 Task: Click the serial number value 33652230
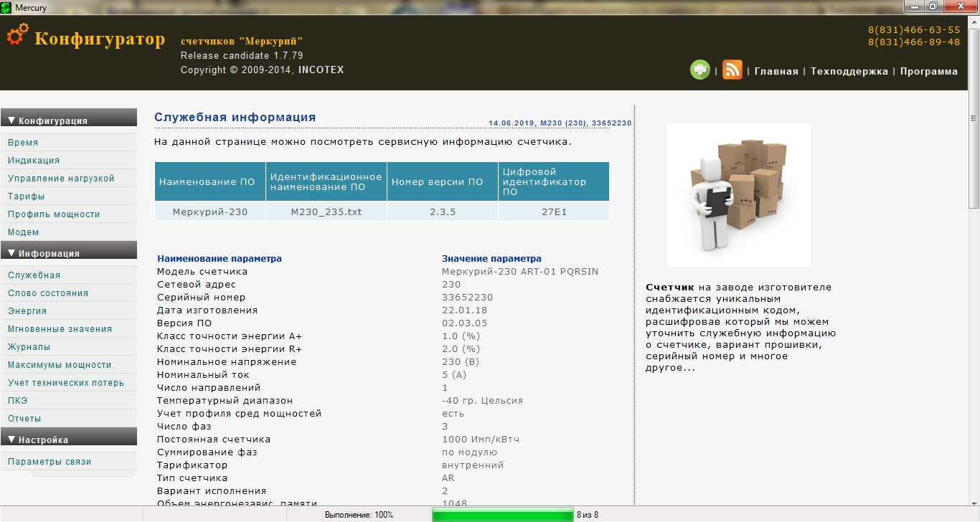[467, 298]
